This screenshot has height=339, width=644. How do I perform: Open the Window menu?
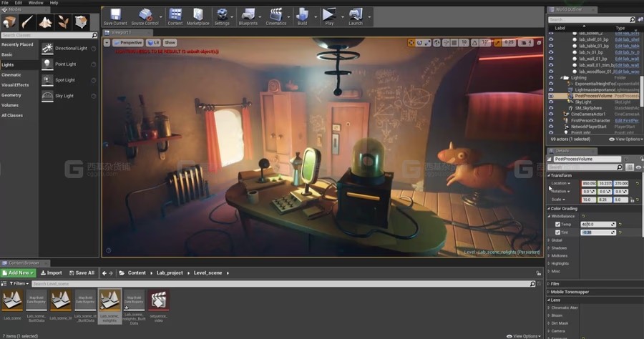click(36, 2)
